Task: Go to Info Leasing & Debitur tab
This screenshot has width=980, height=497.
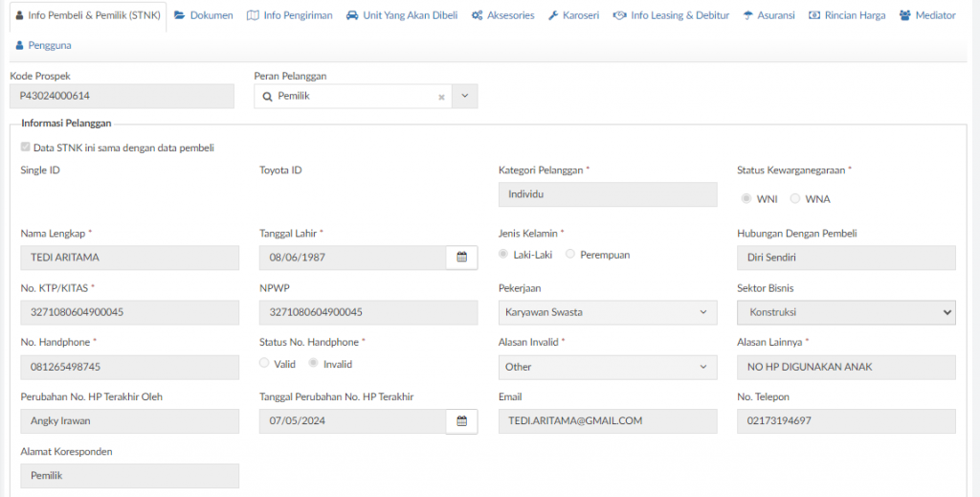Action: coord(671,15)
